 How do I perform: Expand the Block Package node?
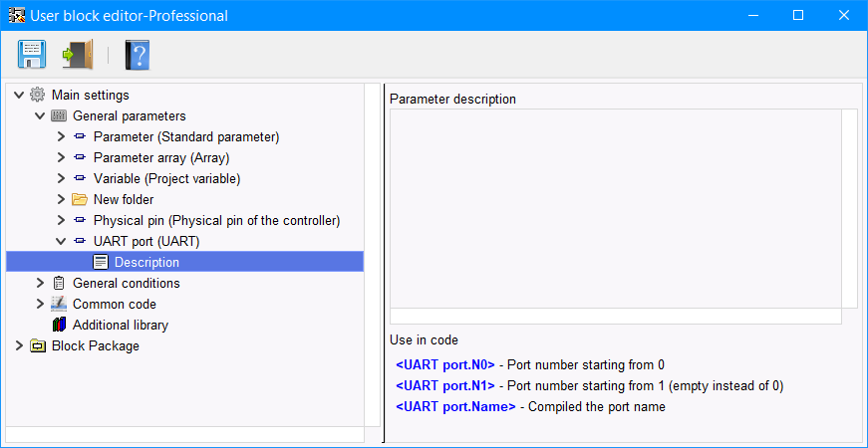tap(19, 346)
